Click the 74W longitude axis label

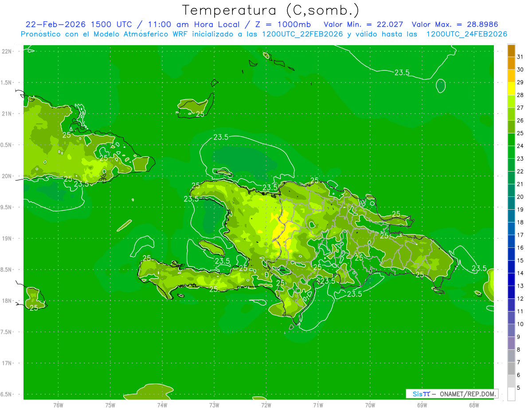click(162, 405)
